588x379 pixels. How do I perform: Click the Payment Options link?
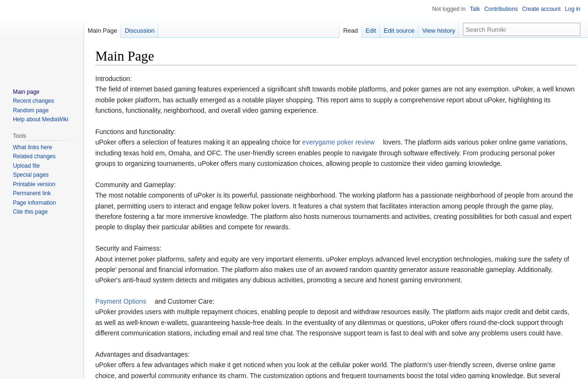pyautogui.click(x=120, y=301)
